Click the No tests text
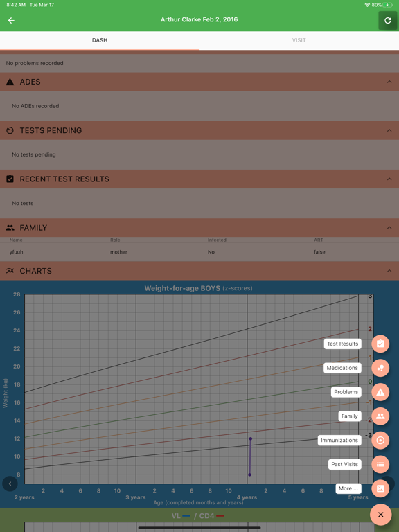 [22, 203]
